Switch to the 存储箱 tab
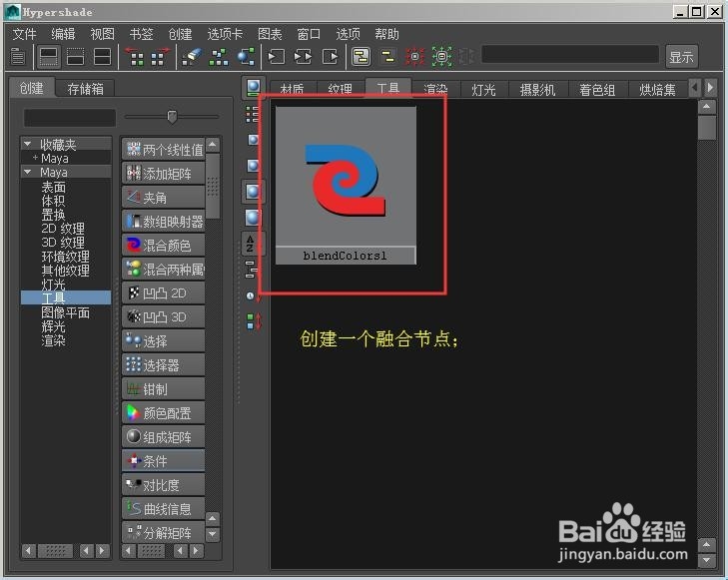728x580 pixels. click(85, 88)
